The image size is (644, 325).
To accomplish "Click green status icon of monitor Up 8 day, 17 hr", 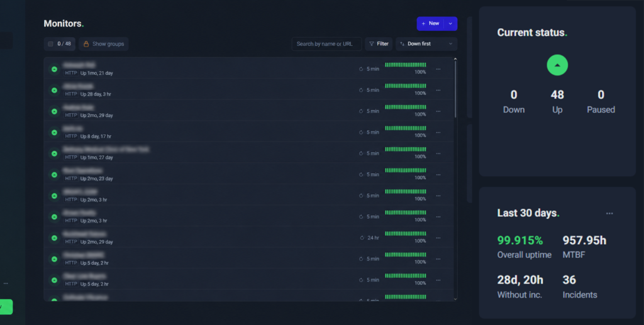I will pyautogui.click(x=54, y=133).
